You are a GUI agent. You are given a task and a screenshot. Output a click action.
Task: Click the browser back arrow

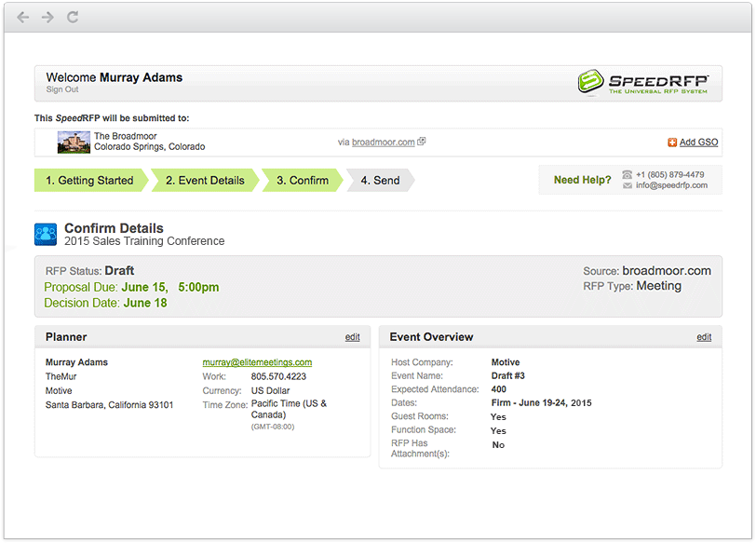click(23, 18)
